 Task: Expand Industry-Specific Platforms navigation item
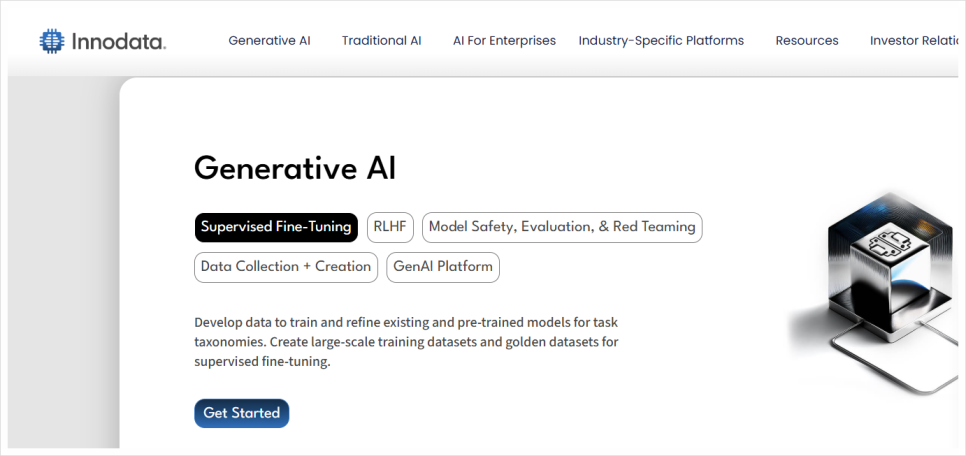[x=661, y=41]
